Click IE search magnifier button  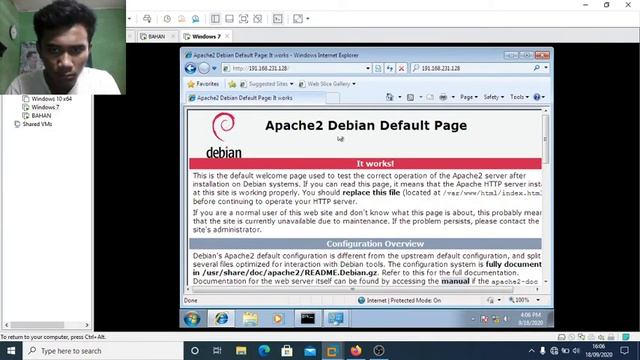point(536,68)
